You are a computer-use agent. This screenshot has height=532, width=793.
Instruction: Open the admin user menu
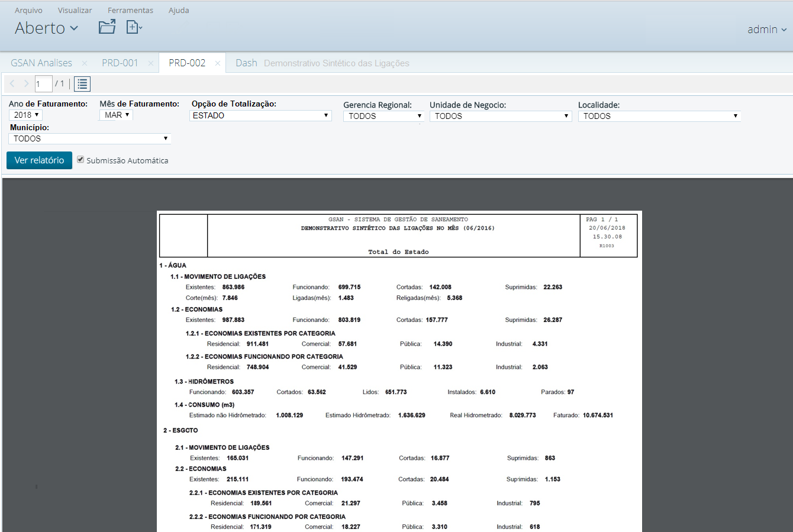(766, 29)
